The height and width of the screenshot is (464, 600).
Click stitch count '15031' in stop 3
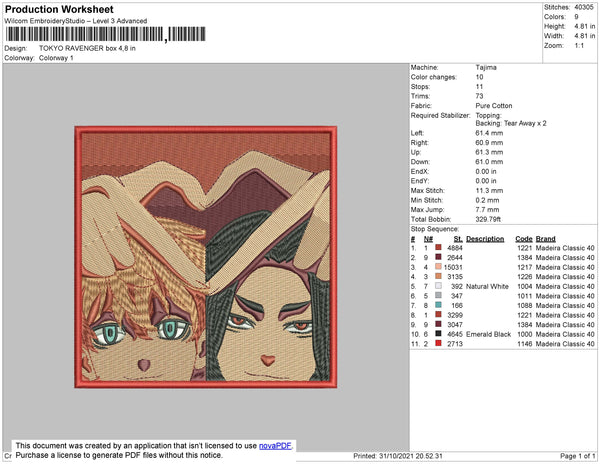(453, 267)
